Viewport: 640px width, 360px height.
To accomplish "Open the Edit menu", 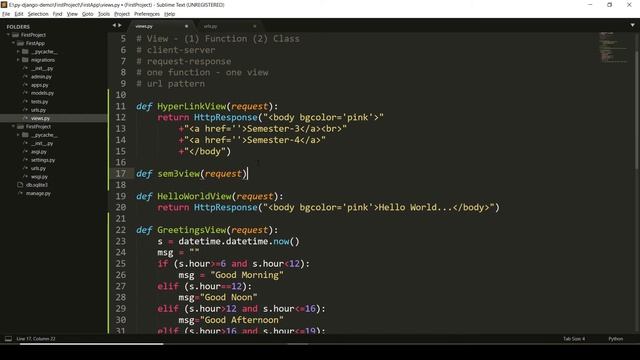I will tap(19, 14).
